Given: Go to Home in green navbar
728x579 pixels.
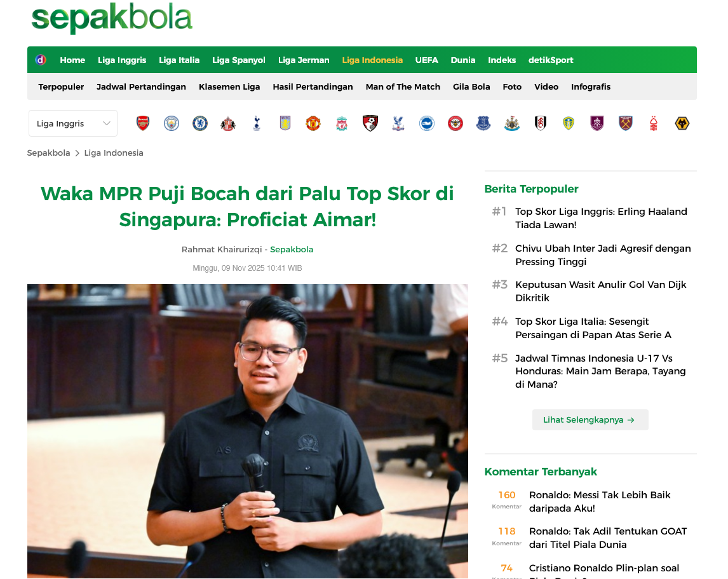Looking at the screenshot, I should 72,60.
